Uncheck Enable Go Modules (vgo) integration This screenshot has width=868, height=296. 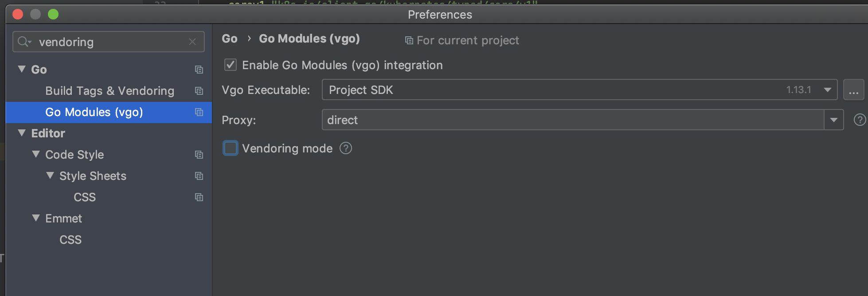(230, 65)
